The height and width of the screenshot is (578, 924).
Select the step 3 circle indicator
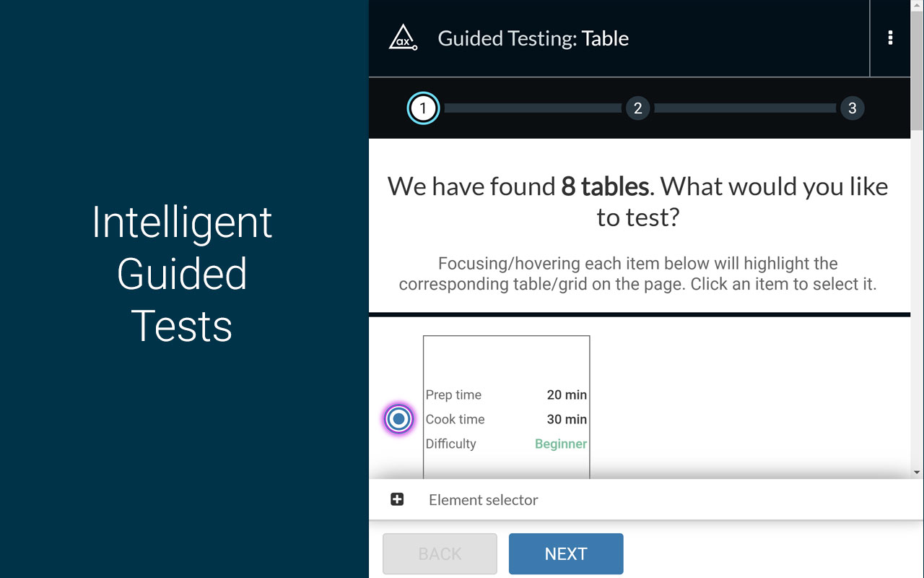tap(852, 108)
